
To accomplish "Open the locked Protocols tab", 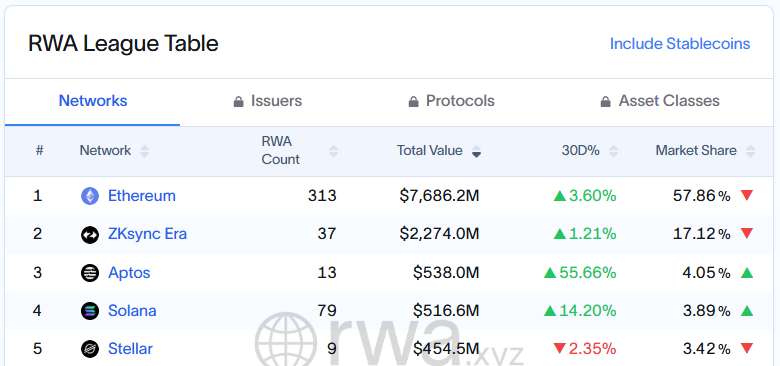I will (x=451, y=101).
